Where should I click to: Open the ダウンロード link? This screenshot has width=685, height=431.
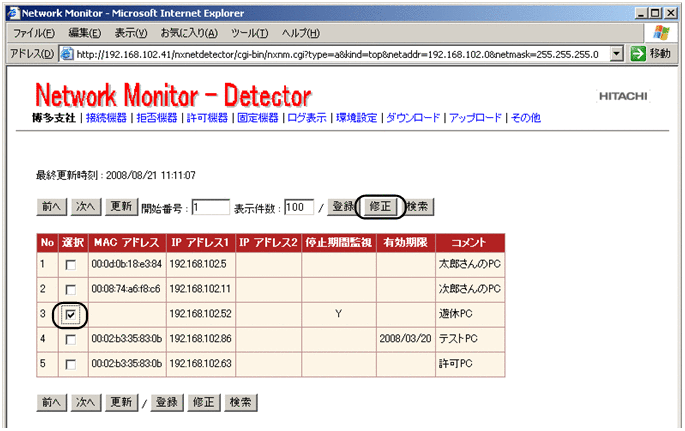(413, 118)
